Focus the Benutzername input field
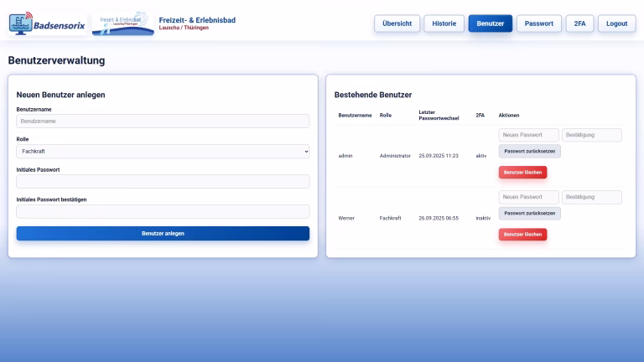Screen dimensions: 644x362 [163, 122]
